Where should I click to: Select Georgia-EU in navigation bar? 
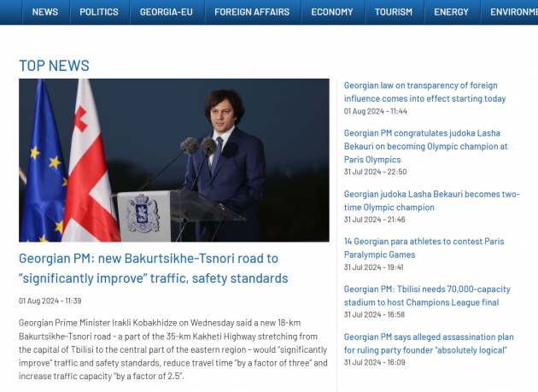point(166,12)
